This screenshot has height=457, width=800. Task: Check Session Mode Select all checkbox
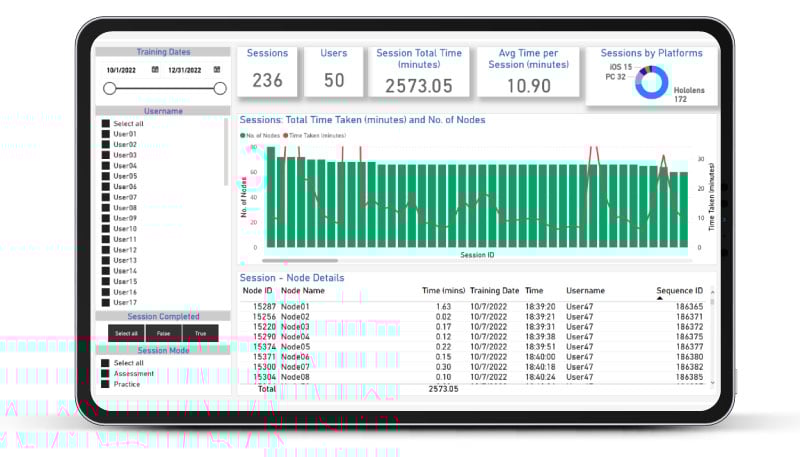click(105, 363)
